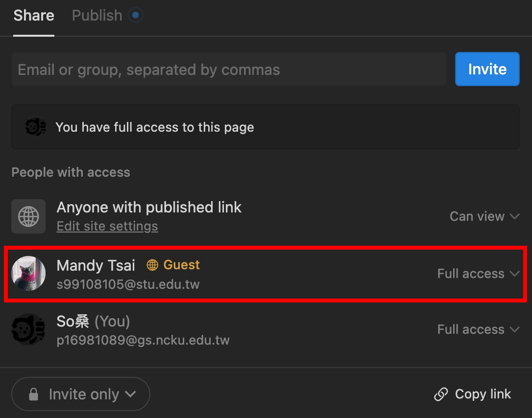Open So桑's Full access permission dropdown

[478, 329]
